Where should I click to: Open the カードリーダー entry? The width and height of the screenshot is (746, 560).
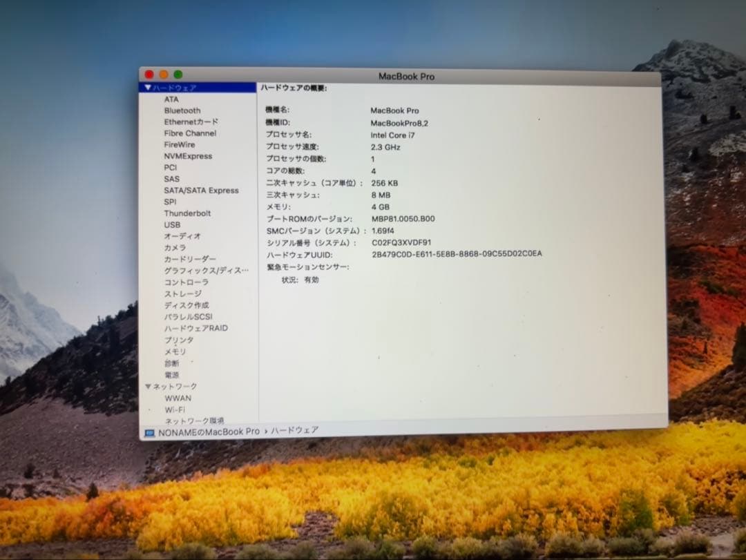point(190,259)
